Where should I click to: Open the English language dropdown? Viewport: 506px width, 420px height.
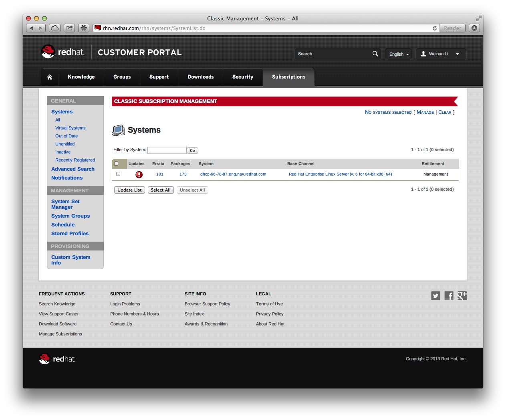tap(399, 54)
